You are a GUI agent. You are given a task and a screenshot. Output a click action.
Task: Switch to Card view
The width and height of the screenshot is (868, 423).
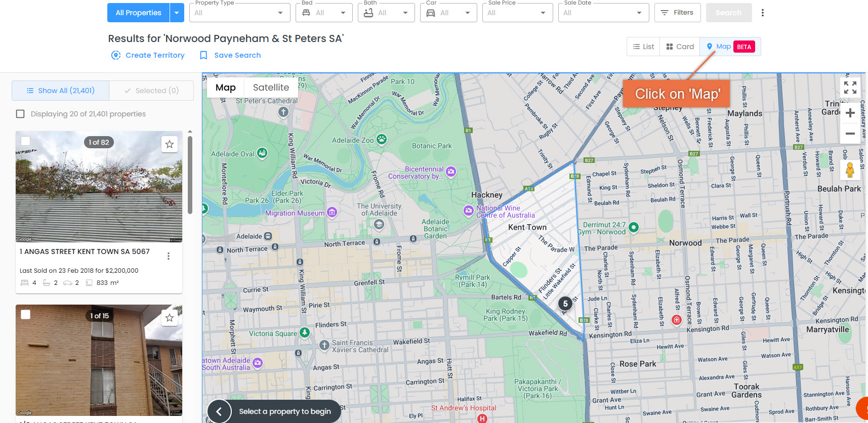(680, 47)
